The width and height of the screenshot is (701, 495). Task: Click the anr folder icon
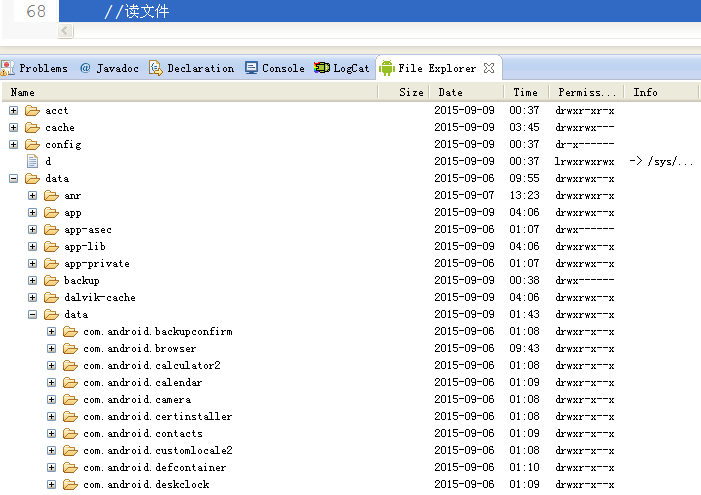[51, 195]
